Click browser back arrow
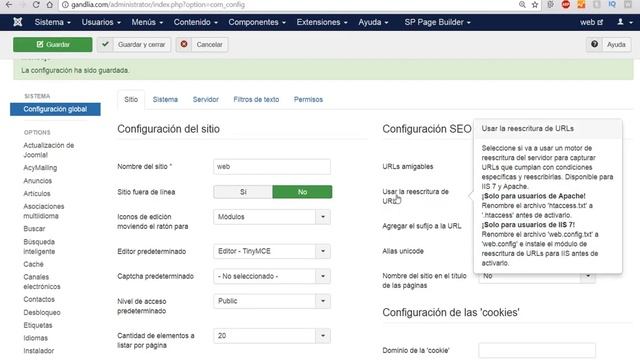 coord(9,5)
